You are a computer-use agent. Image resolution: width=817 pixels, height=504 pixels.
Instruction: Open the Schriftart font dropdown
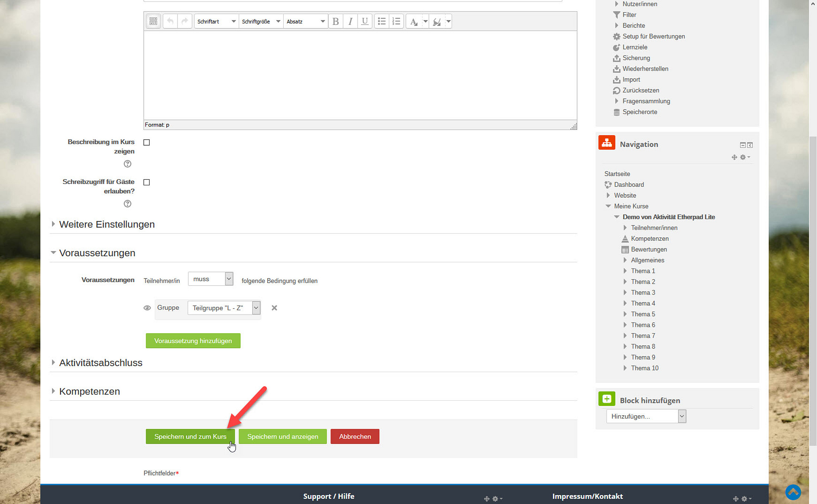pos(216,21)
